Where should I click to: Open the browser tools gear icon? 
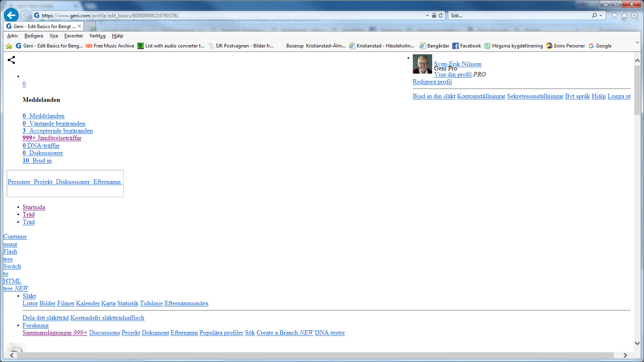coord(634,16)
